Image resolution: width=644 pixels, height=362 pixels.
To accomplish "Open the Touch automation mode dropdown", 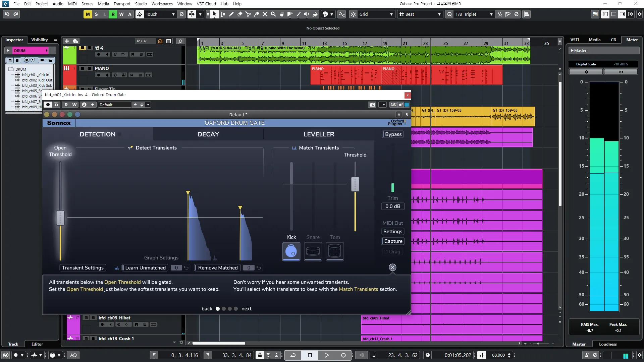I will click(x=160, y=14).
